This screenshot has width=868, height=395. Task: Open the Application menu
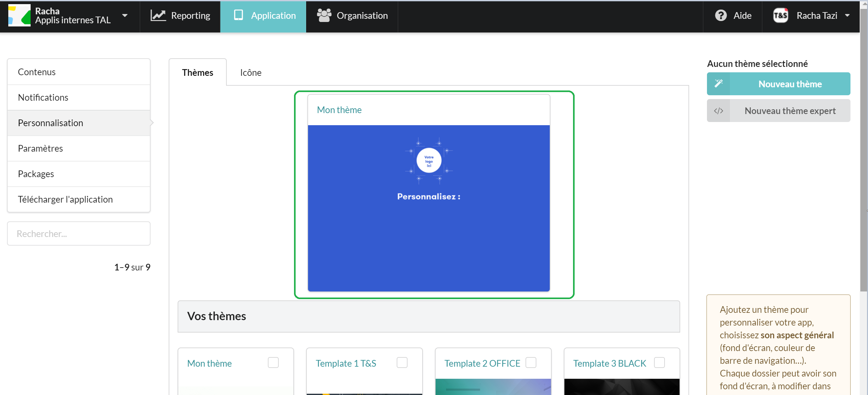(263, 17)
